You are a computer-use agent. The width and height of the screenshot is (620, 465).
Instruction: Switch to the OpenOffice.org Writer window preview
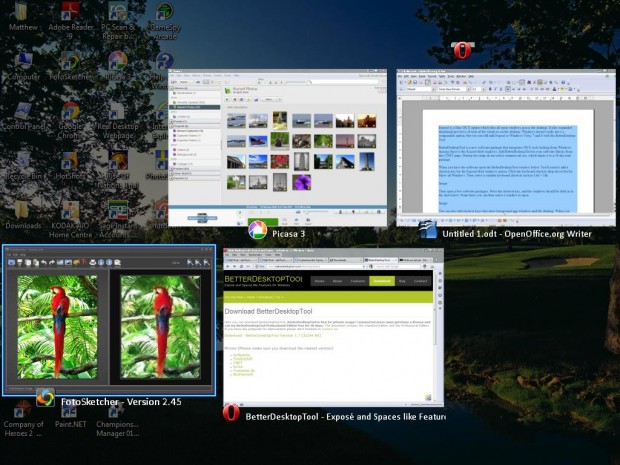coord(506,148)
